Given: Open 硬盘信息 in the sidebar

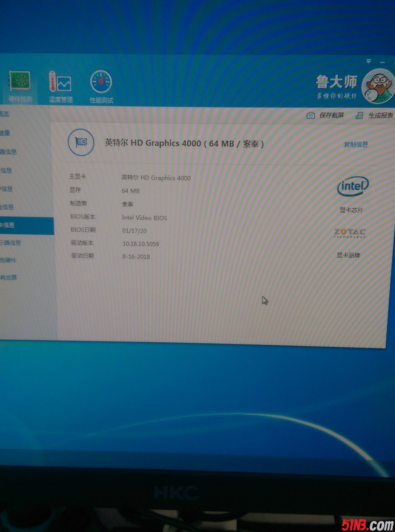Looking at the screenshot, I should pos(7,207).
